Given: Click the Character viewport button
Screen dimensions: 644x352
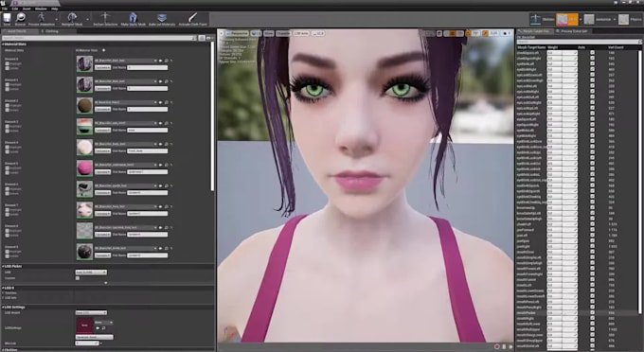Looking at the screenshot, I should coord(283,33).
